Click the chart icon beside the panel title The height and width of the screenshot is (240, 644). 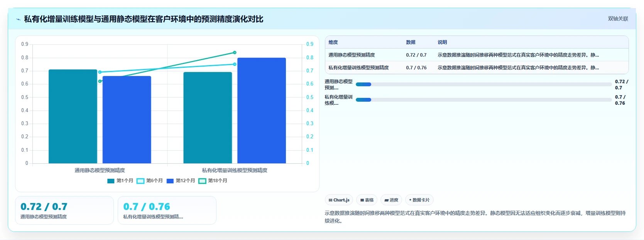tap(18, 19)
